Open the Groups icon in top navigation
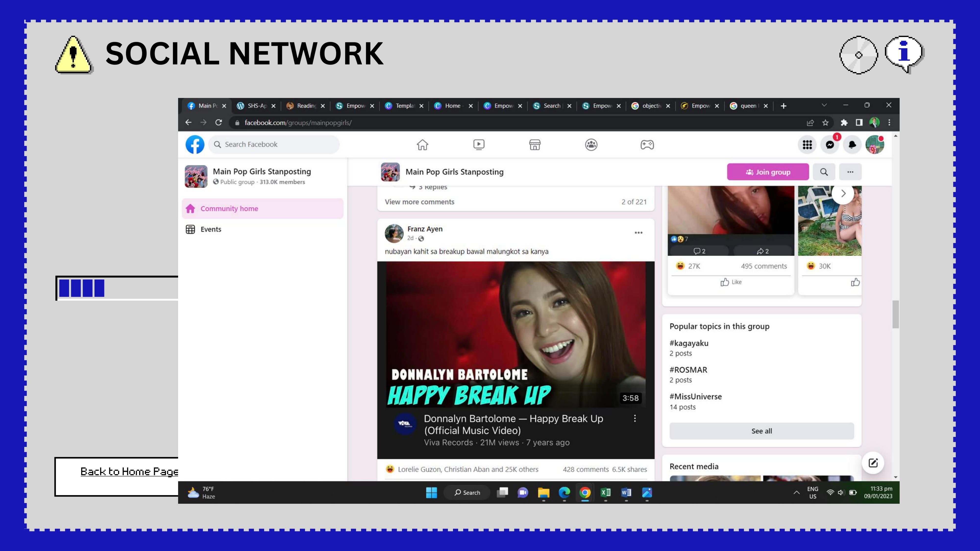 click(591, 144)
